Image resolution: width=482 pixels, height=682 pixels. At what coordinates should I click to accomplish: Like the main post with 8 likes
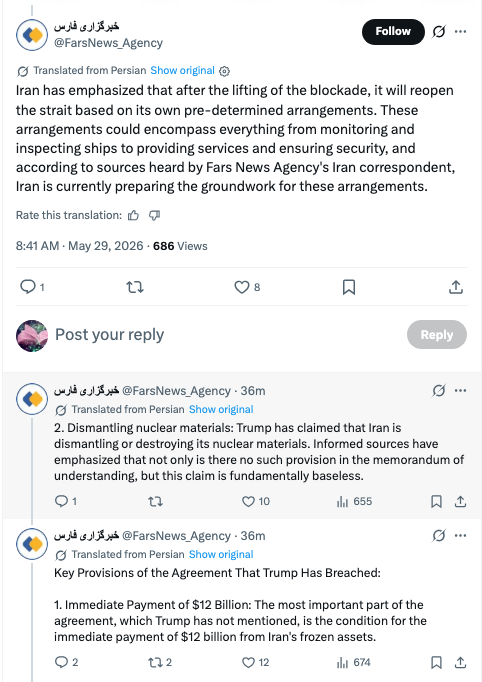[247, 287]
